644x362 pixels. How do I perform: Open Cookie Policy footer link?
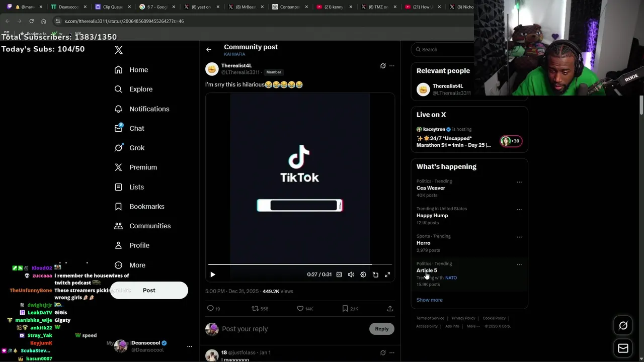(494, 318)
